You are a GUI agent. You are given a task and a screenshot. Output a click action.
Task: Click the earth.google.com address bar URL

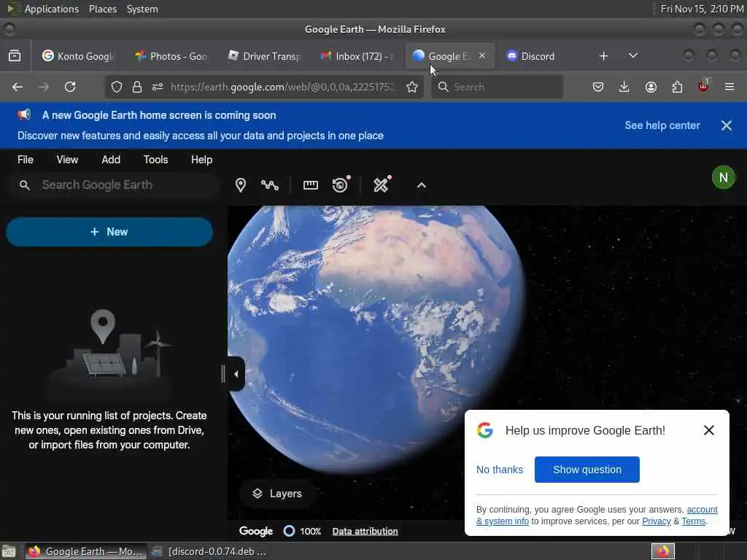coord(282,87)
